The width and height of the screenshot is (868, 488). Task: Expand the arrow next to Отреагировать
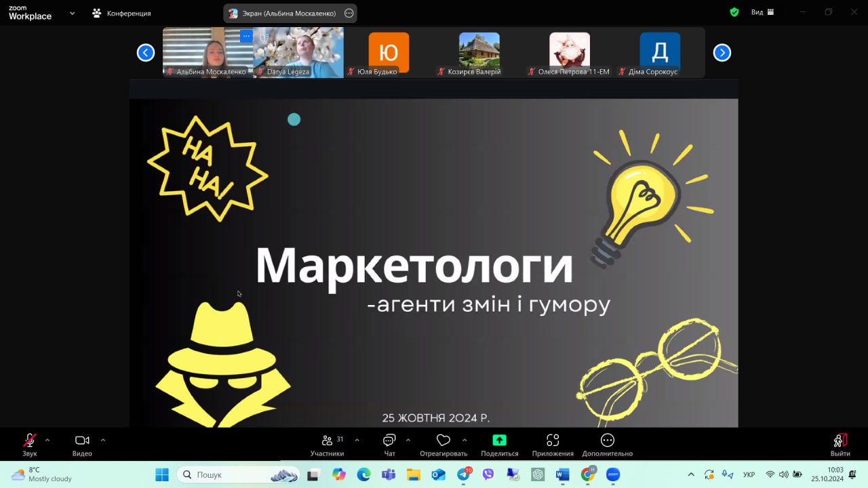465,440
